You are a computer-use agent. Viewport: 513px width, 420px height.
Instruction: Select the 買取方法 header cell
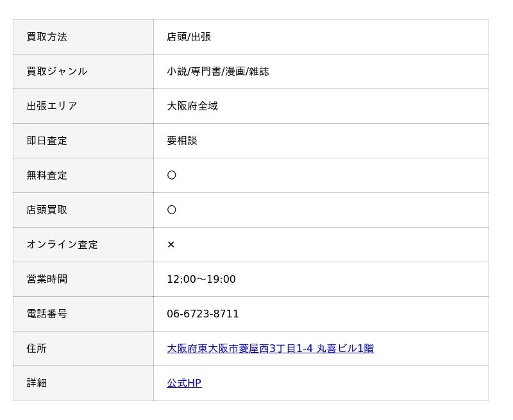[x=83, y=37]
